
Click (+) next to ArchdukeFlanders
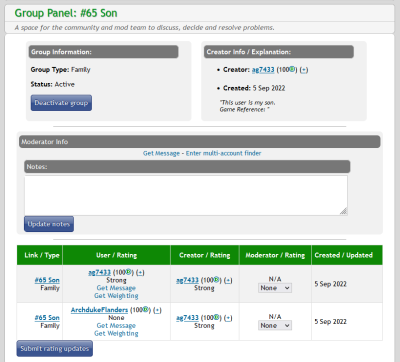coord(157,310)
